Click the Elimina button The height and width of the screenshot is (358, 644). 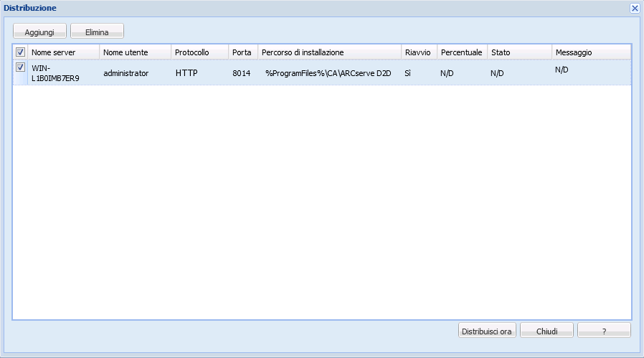tap(97, 32)
